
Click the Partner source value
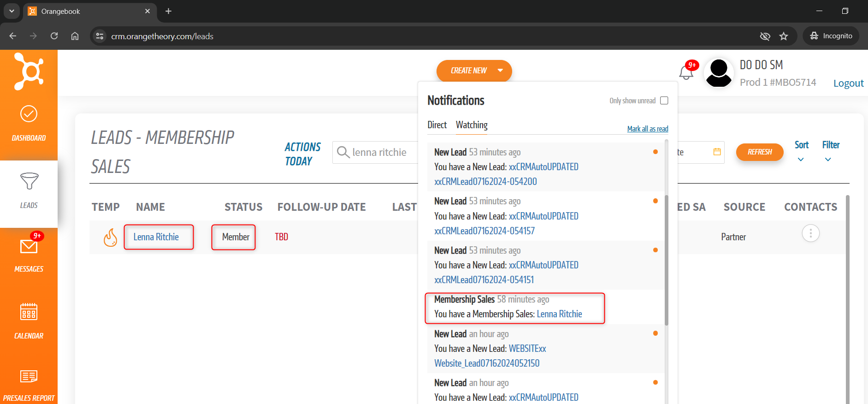(x=733, y=237)
